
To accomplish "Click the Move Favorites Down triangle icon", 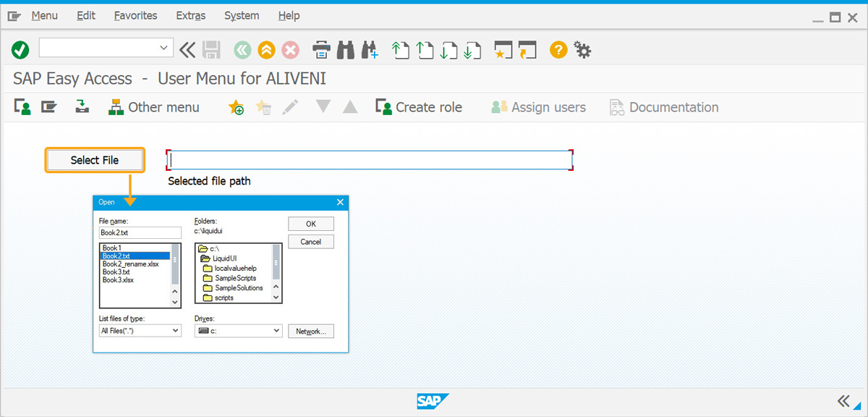I will 323,107.
